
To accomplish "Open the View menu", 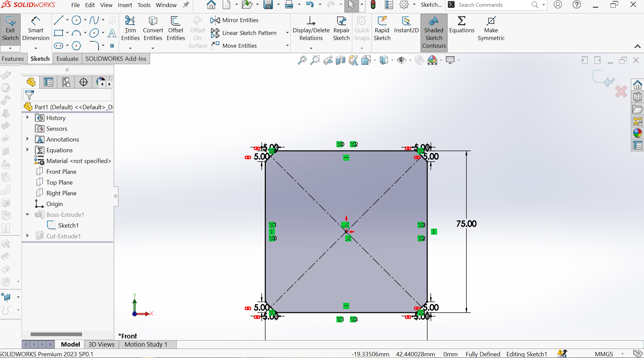I will coord(106,5).
